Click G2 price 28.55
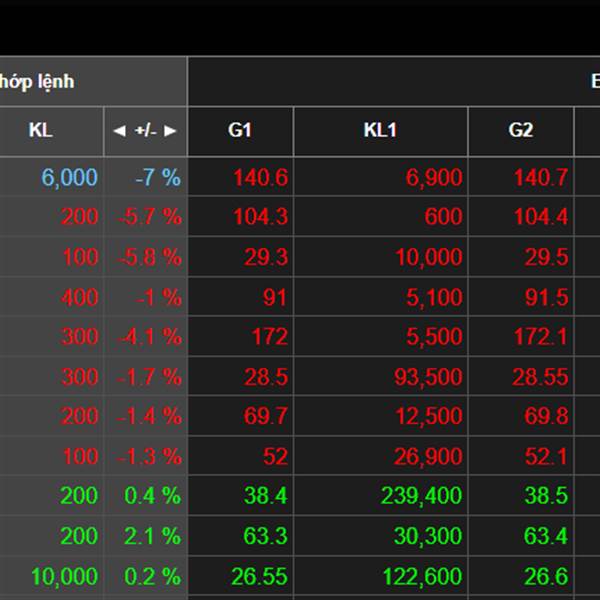The image size is (600, 600). pyautogui.click(x=540, y=377)
